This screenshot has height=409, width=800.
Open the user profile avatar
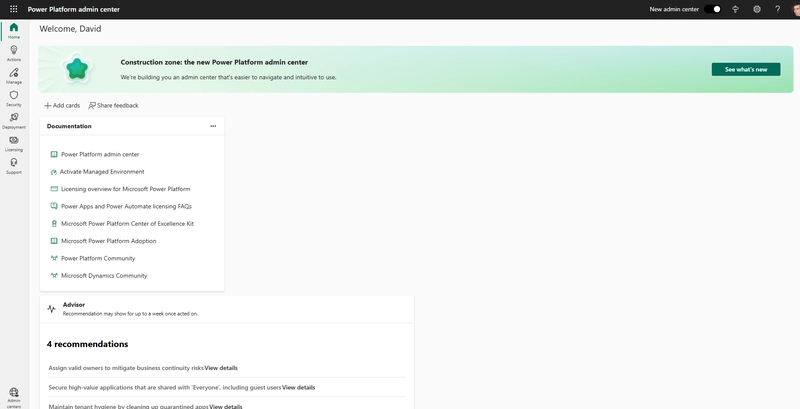tap(796, 9)
